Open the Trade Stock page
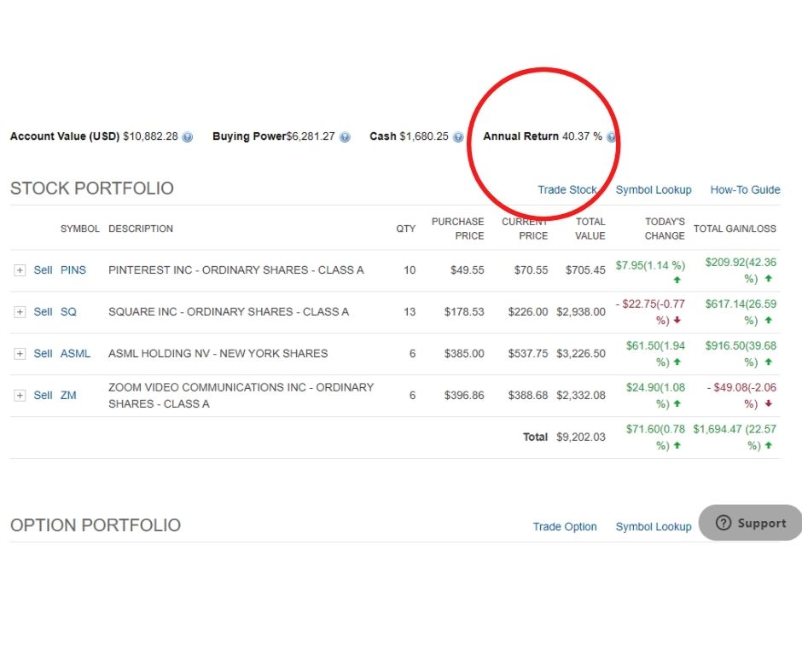 567,190
